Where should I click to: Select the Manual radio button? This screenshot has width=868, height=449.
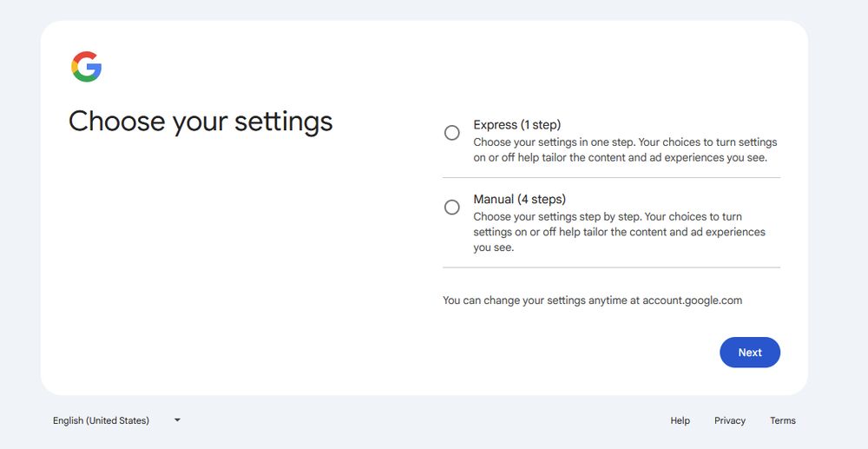pos(451,208)
